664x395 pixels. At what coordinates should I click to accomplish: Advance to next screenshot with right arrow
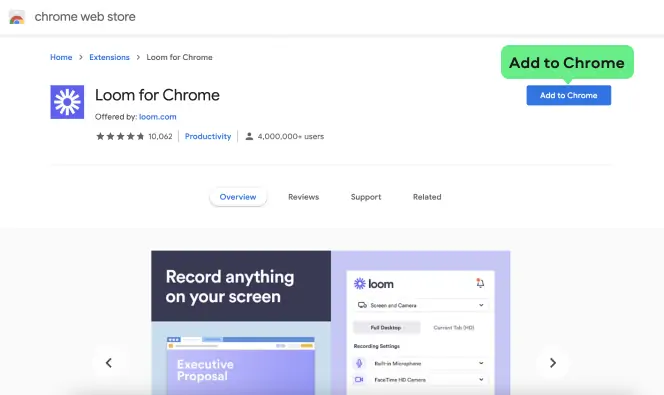pos(553,363)
